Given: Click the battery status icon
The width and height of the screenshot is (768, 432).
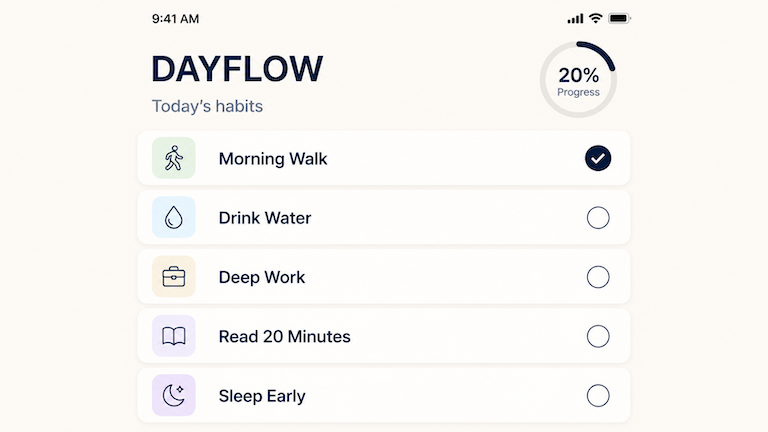Looking at the screenshot, I should point(619,18).
